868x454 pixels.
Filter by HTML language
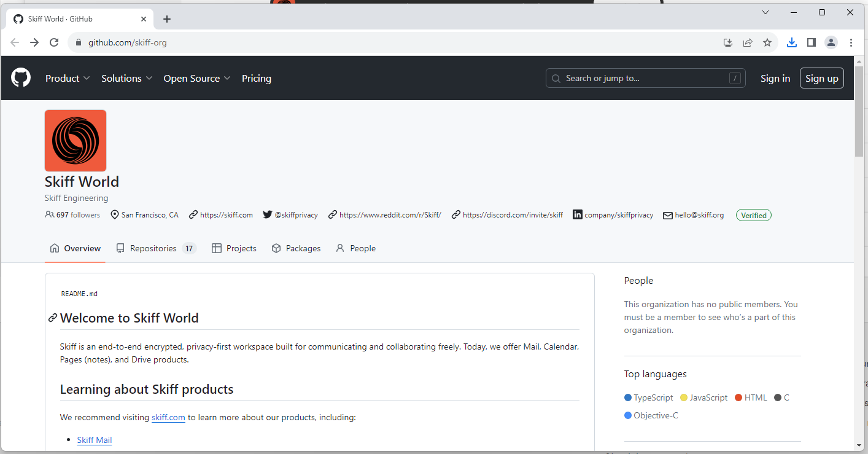click(x=751, y=397)
